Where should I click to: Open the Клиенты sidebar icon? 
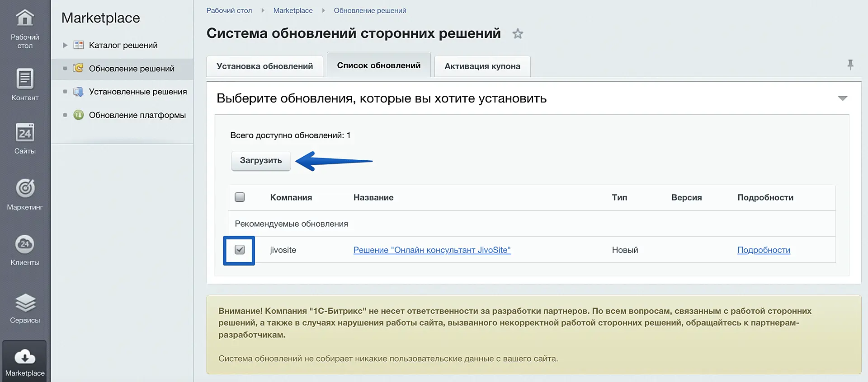tap(25, 244)
